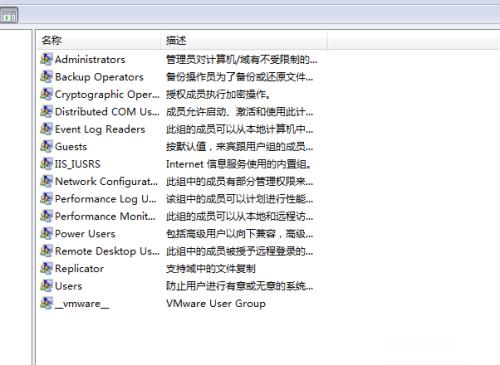
Task: Click the Distributed COM Us... description text
Action: (x=239, y=112)
